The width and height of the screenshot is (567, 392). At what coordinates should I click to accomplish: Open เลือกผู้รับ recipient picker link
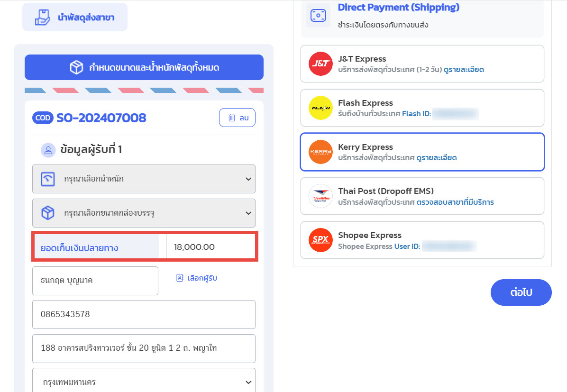click(x=196, y=278)
